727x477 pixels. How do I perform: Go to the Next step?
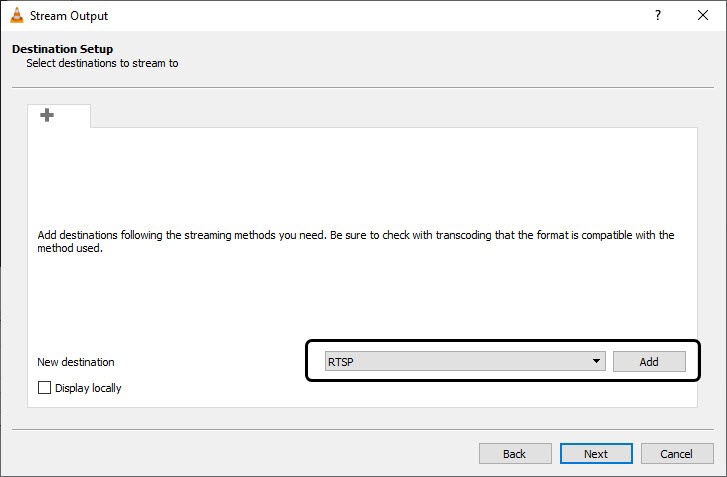click(x=596, y=454)
